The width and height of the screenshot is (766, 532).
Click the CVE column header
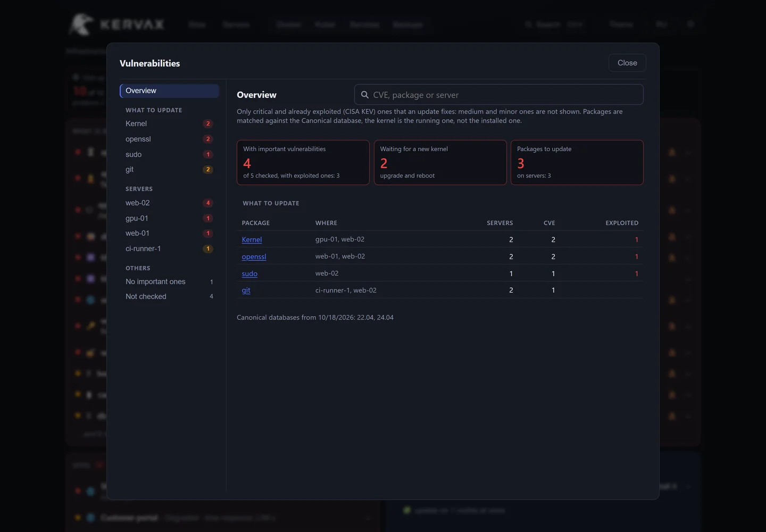(x=549, y=223)
